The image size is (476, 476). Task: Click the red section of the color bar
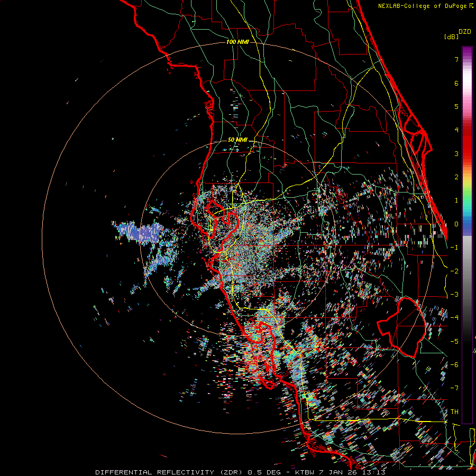point(467,143)
